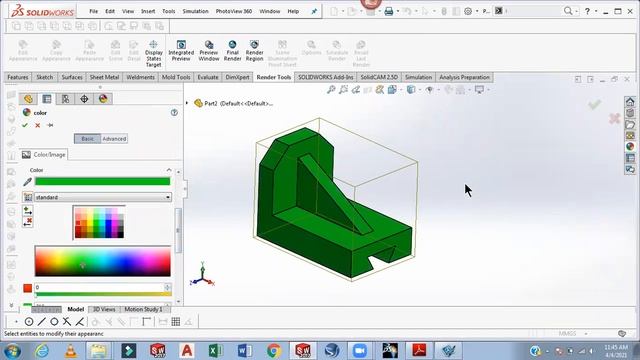Cancel color edit with red X

tap(38, 125)
